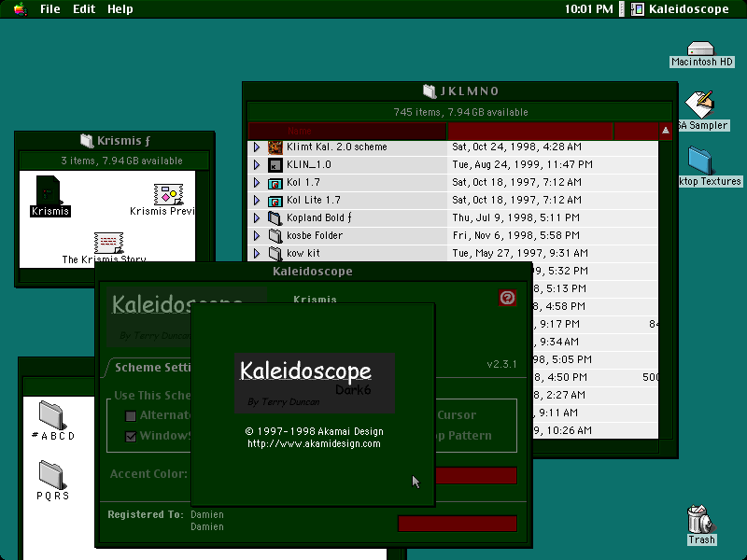
Task: Click the KLIN_1.0 file icon
Action: [x=275, y=165]
